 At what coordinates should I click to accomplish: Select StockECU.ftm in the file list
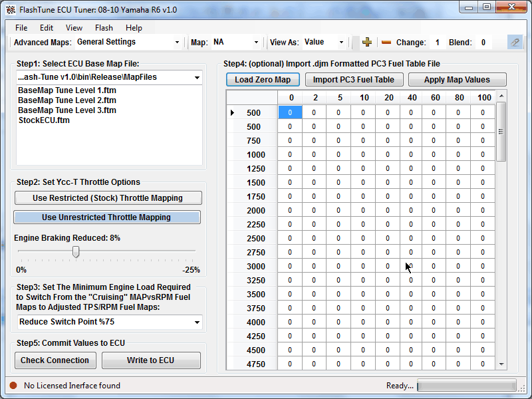tap(44, 120)
